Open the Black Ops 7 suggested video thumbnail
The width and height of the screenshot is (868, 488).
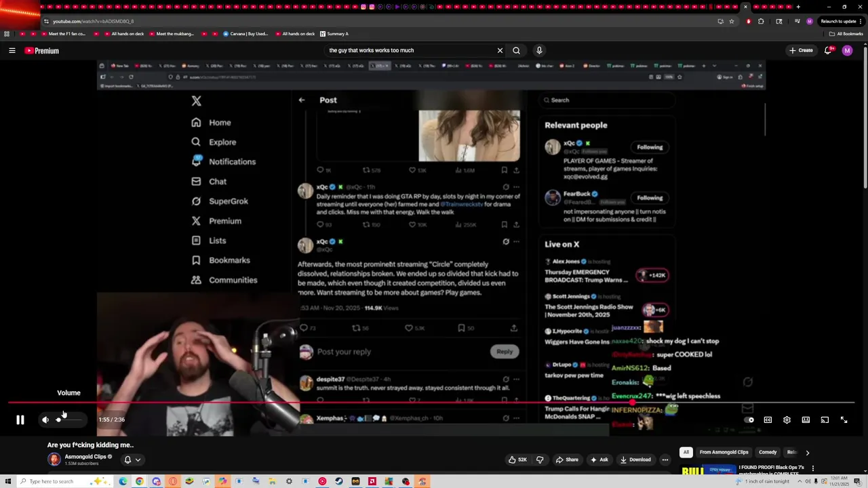[x=708, y=469]
